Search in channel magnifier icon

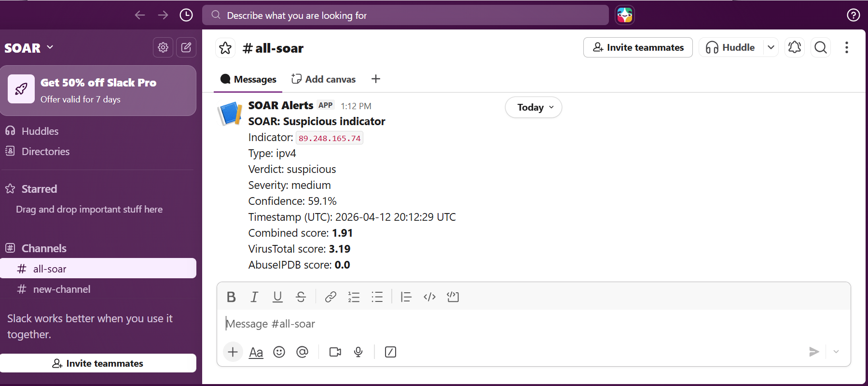(821, 47)
